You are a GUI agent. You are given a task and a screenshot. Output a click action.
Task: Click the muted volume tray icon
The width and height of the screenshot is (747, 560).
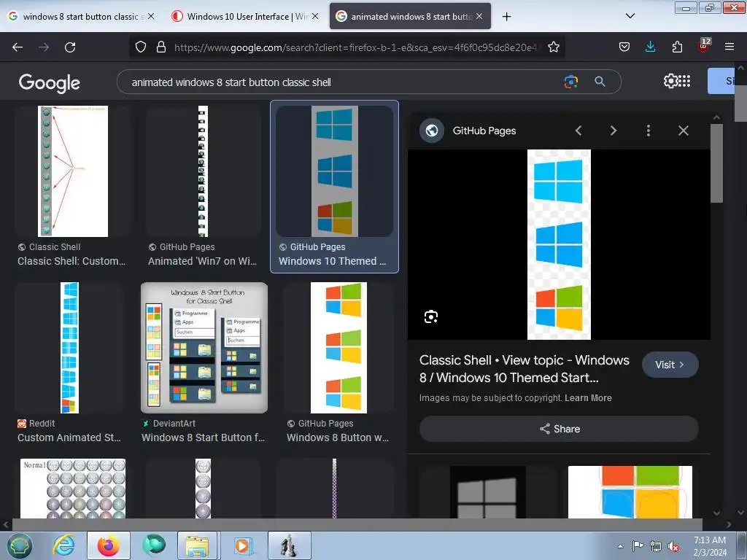673,547
